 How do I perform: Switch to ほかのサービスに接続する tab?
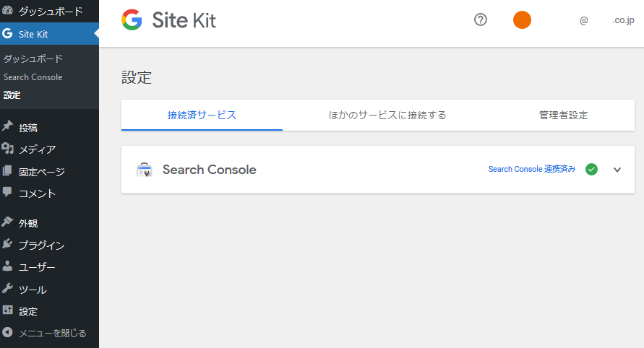pyautogui.click(x=387, y=115)
